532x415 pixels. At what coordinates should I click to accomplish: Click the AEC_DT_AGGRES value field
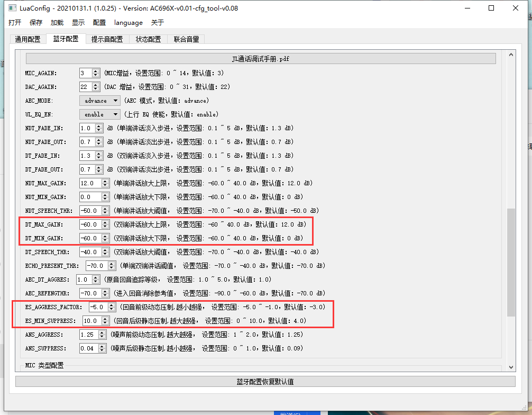coord(85,279)
